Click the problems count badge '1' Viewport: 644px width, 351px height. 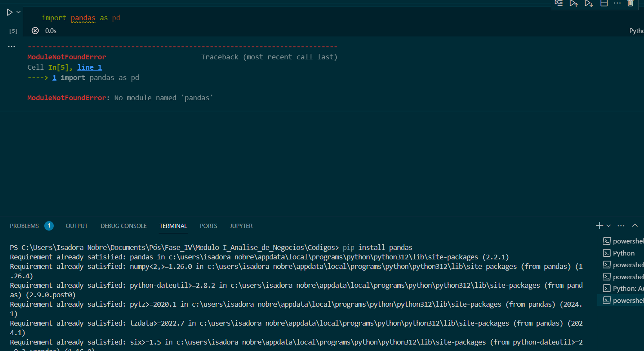point(49,225)
